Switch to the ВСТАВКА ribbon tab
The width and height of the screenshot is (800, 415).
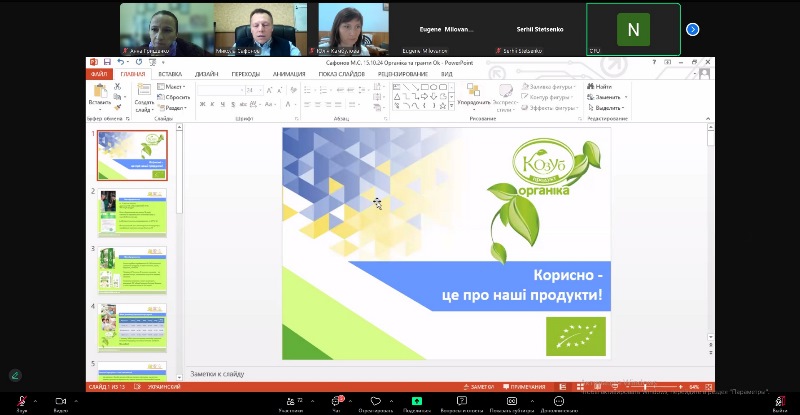[x=169, y=74]
